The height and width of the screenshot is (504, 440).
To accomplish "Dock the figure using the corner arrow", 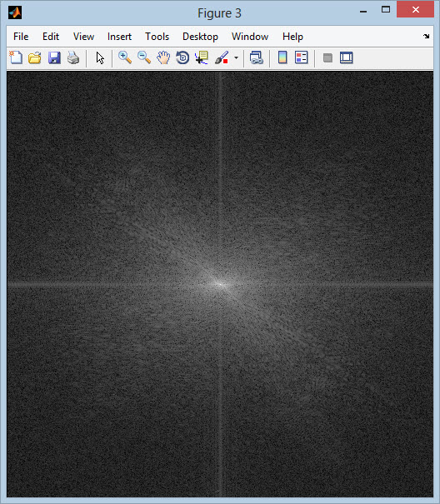I will pyautogui.click(x=426, y=37).
